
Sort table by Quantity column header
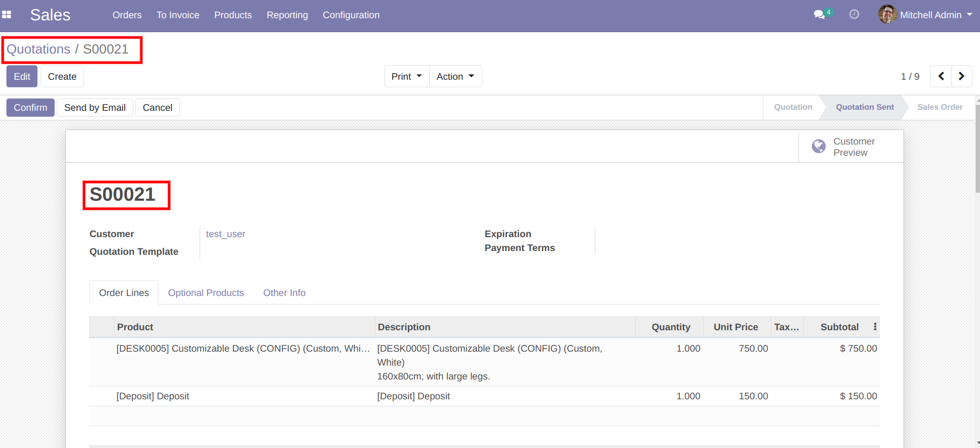click(670, 327)
